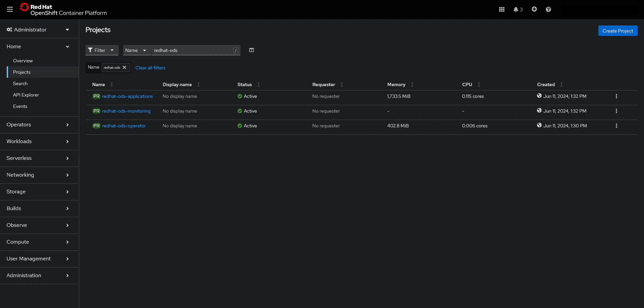Expand the Networking navigation section

39,175
